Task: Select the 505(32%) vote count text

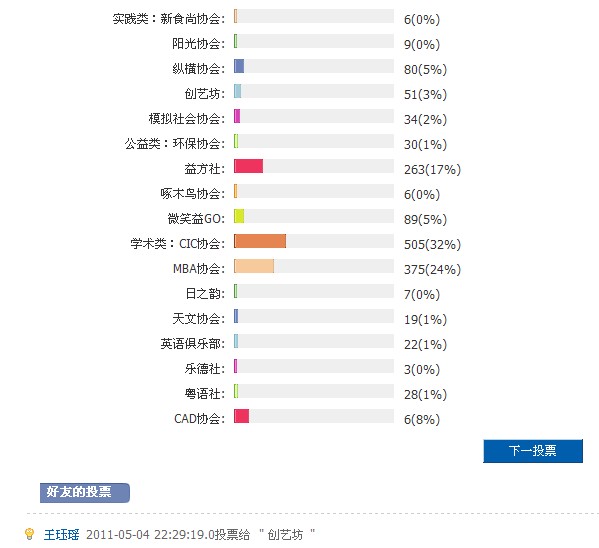Action: pos(432,245)
